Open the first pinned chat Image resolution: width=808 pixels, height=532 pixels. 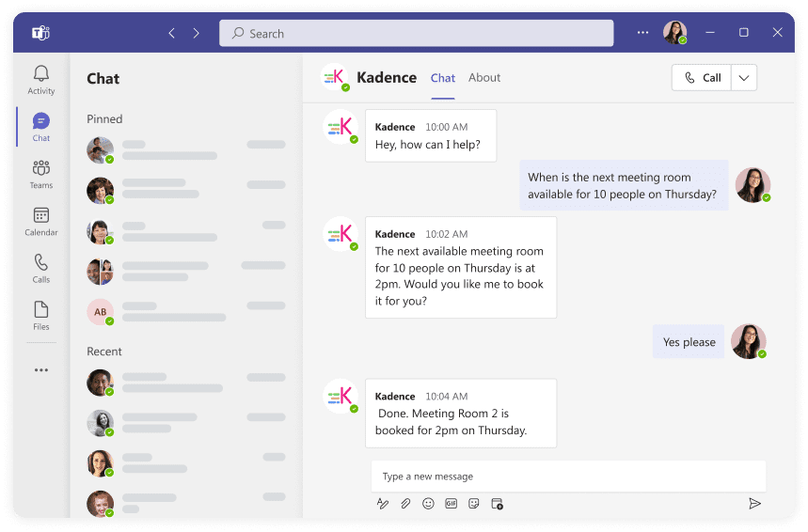186,150
